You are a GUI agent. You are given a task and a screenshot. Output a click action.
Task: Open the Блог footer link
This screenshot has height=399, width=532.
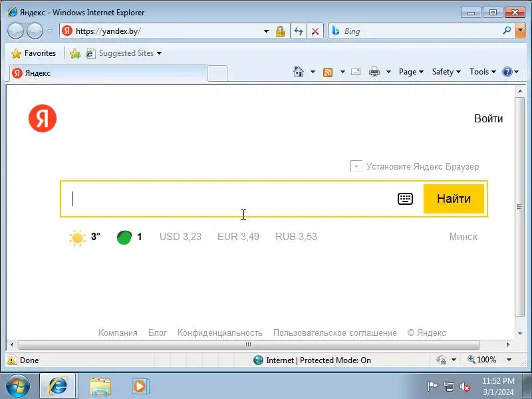click(x=158, y=333)
